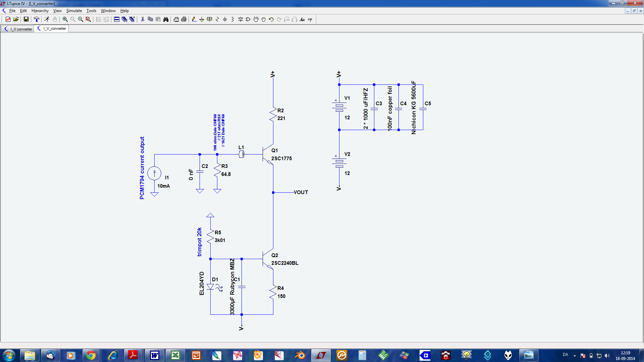Image resolution: width=644 pixels, height=362 pixels.
Task: Open Google Chrome from the taskbar
Action: 91,355
